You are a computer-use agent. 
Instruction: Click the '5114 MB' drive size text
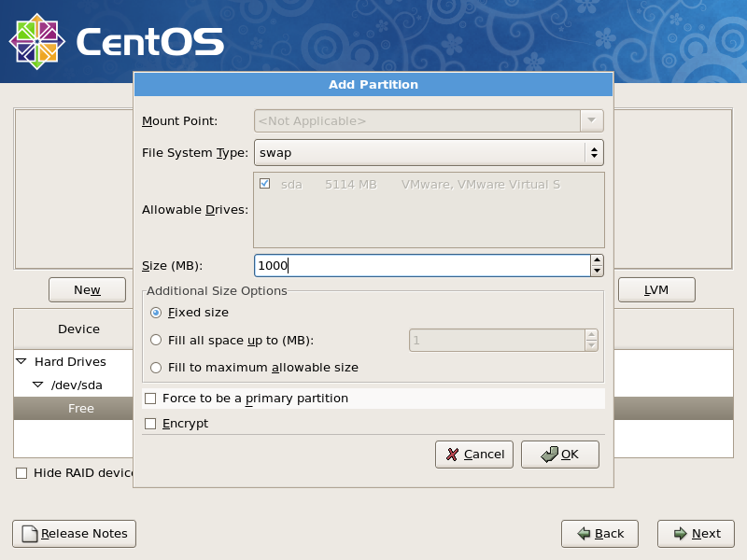(x=351, y=185)
